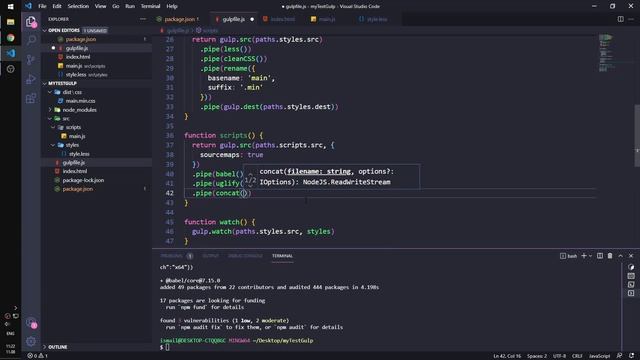Open Chrome from Windows taskbar
This screenshot has width=640, height=360.
[x=11, y=38]
